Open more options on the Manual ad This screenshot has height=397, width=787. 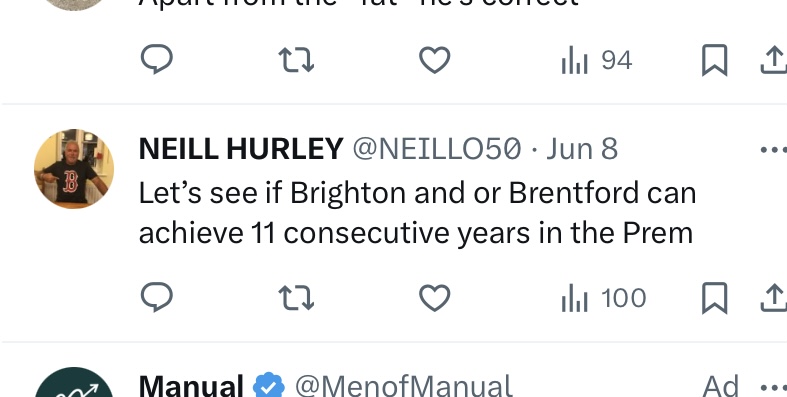coord(774,387)
